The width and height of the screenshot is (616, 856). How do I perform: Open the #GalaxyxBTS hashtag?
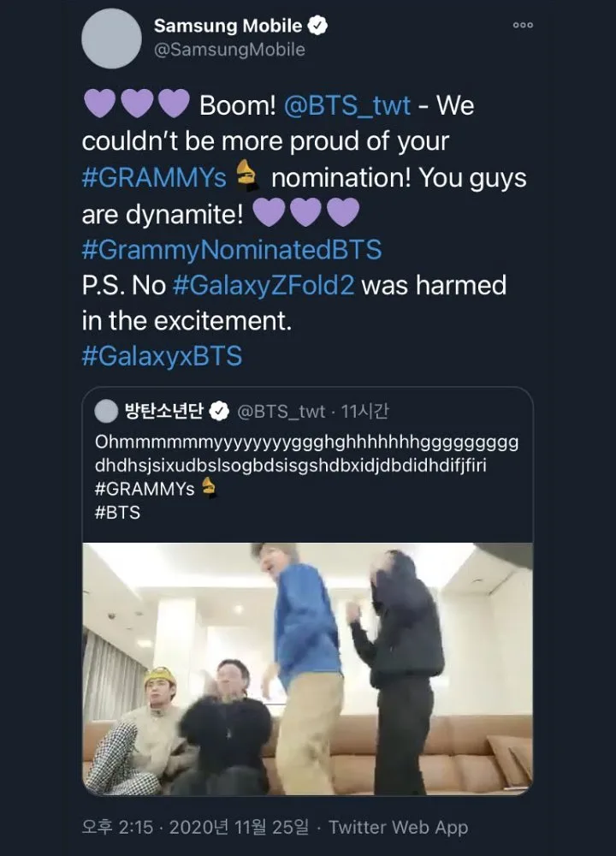(162, 356)
